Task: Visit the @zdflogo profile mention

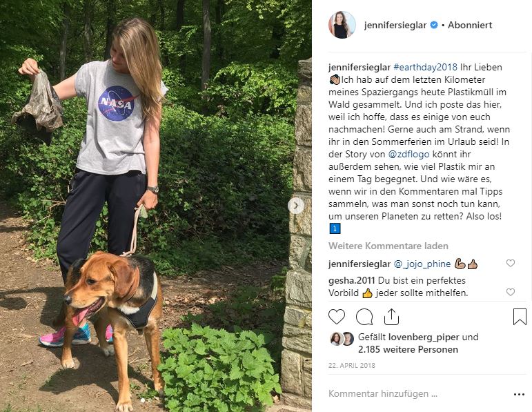Action: [x=408, y=154]
